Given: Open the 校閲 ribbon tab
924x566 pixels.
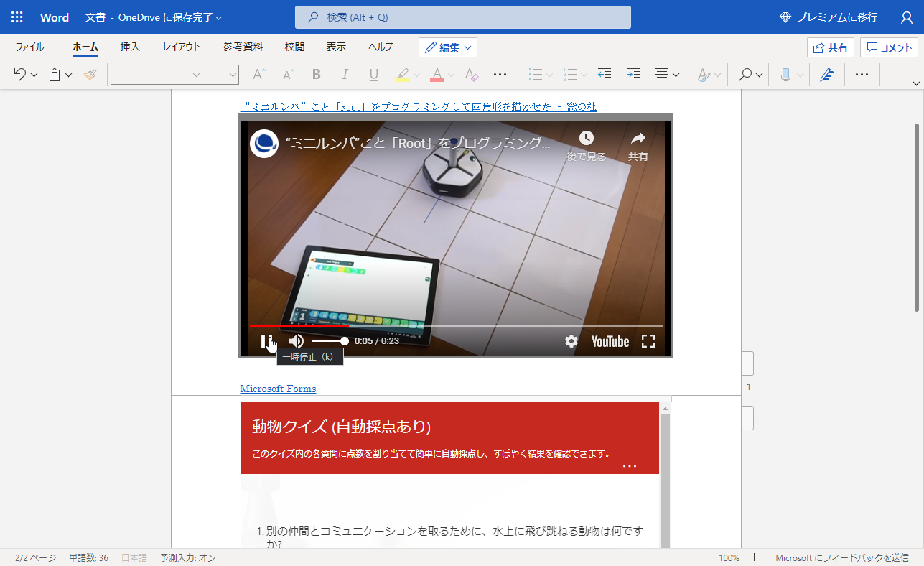Looking at the screenshot, I should [294, 47].
